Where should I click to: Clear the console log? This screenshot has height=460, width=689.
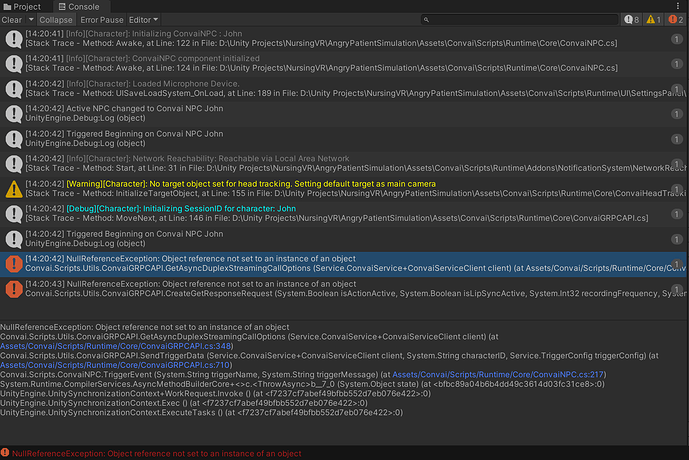pos(11,20)
